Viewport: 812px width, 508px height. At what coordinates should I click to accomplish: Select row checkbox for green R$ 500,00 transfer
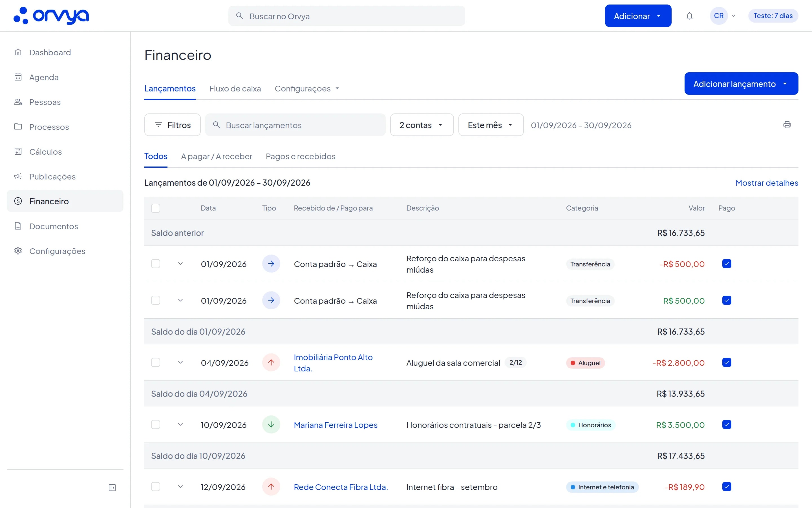tap(156, 300)
